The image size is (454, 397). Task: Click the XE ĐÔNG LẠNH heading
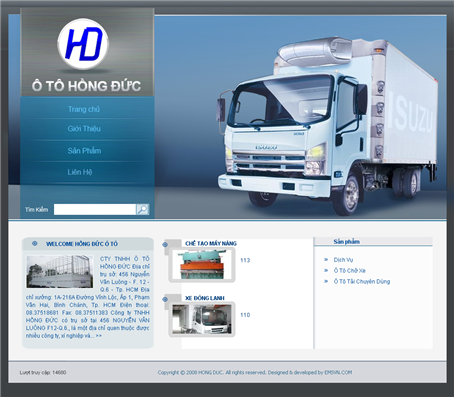tap(205, 298)
